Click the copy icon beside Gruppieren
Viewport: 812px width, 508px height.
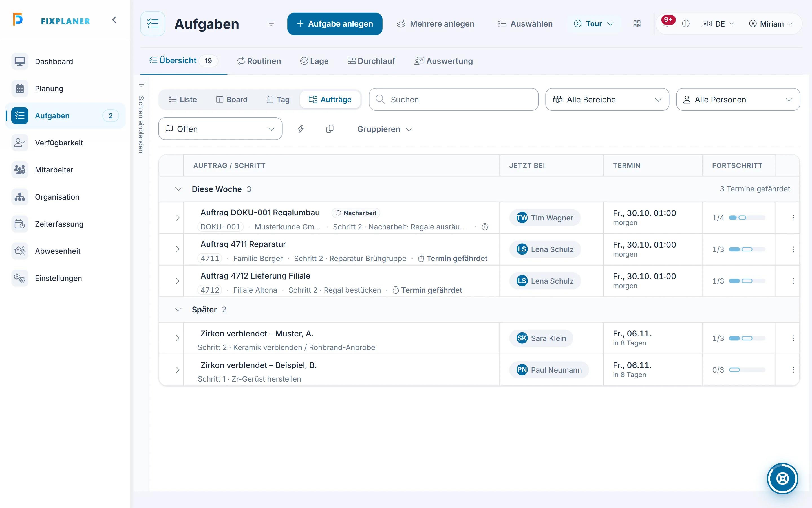[330, 129]
